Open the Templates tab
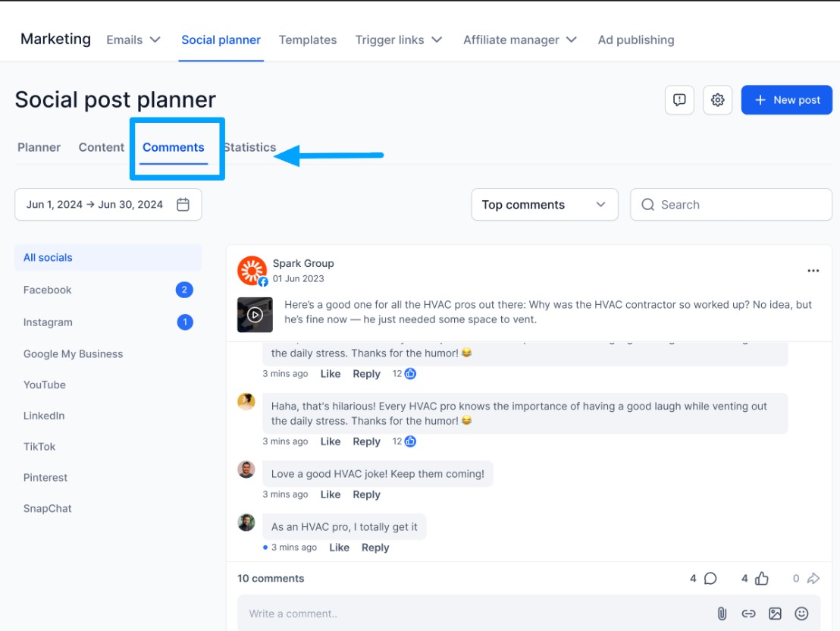Viewport: 840px width, 631px height. pos(308,39)
